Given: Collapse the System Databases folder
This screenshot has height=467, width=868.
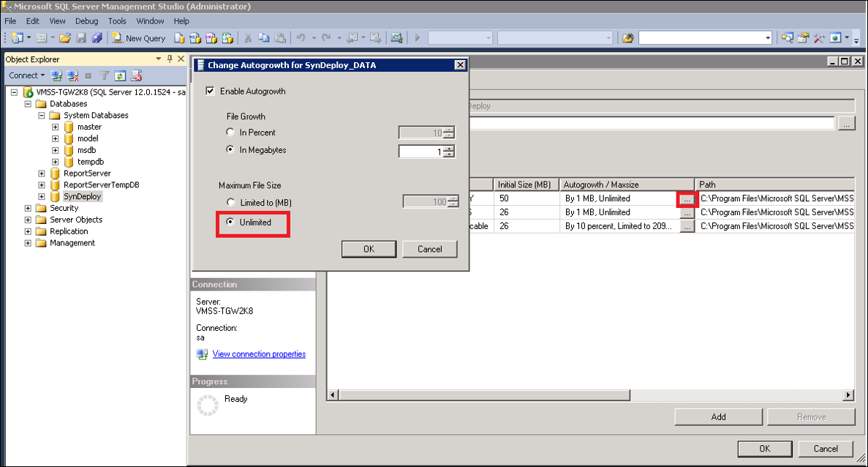Looking at the screenshot, I should click(42, 115).
